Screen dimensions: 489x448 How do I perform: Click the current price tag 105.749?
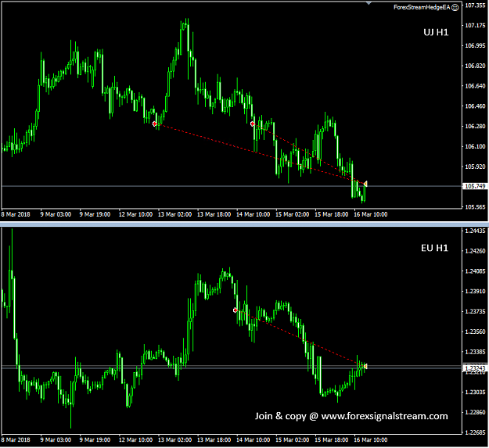(x=475, y=186)
